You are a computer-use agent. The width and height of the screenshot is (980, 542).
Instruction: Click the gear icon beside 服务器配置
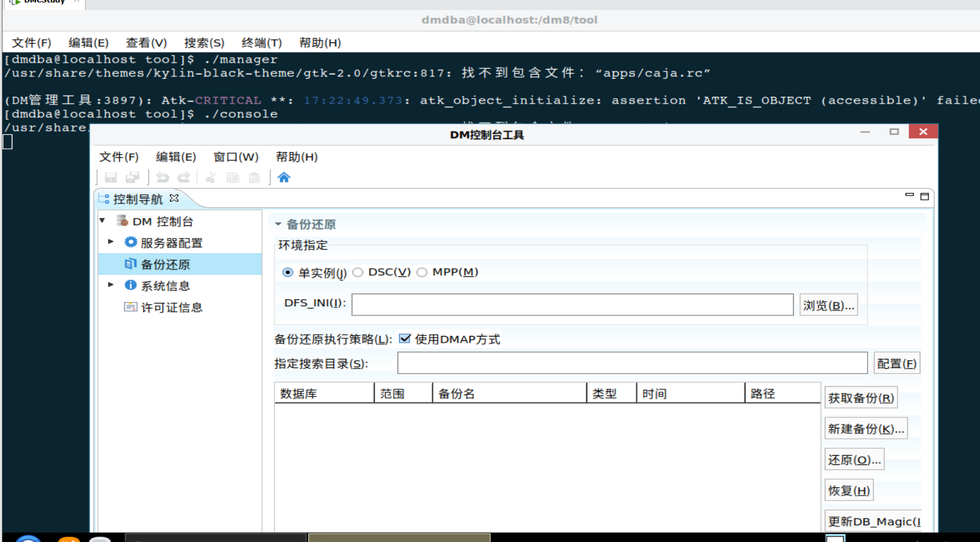point(130,242)
